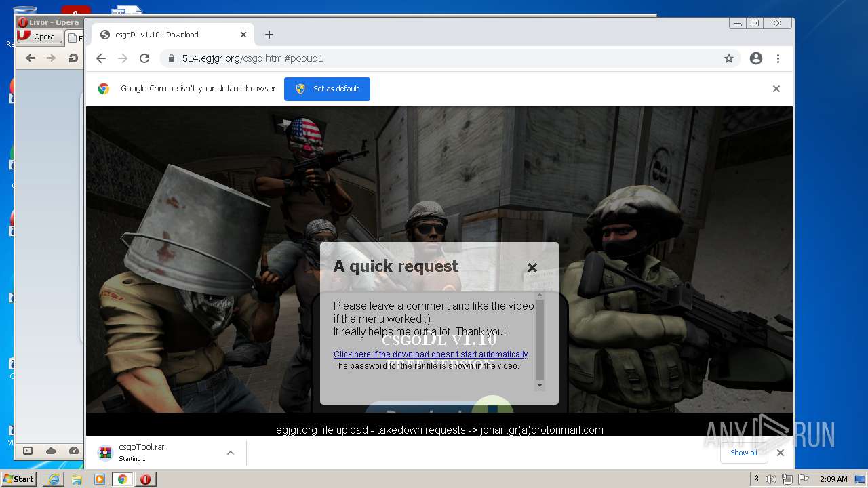
Task: Open the network tray icon
Action: coord(787,479)
